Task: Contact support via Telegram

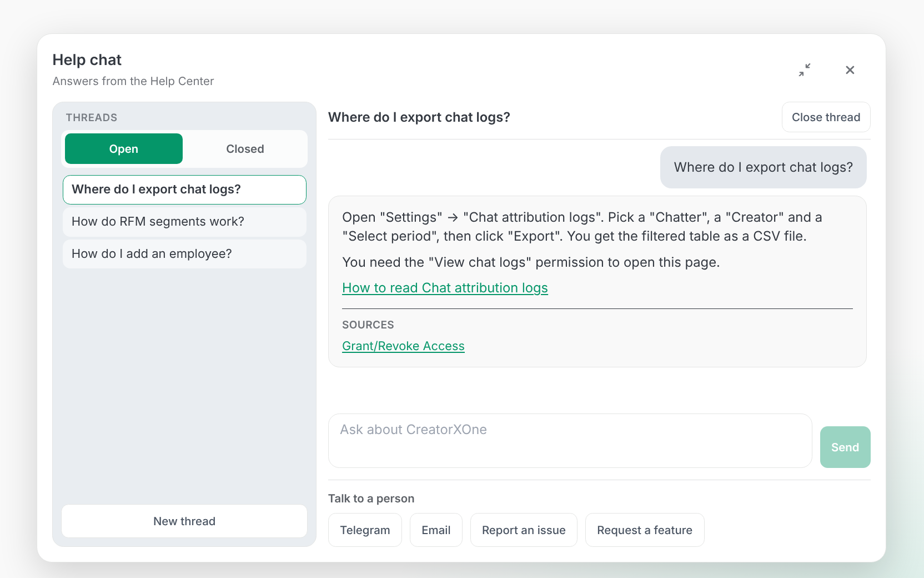Action: click(x=365, y=530)
